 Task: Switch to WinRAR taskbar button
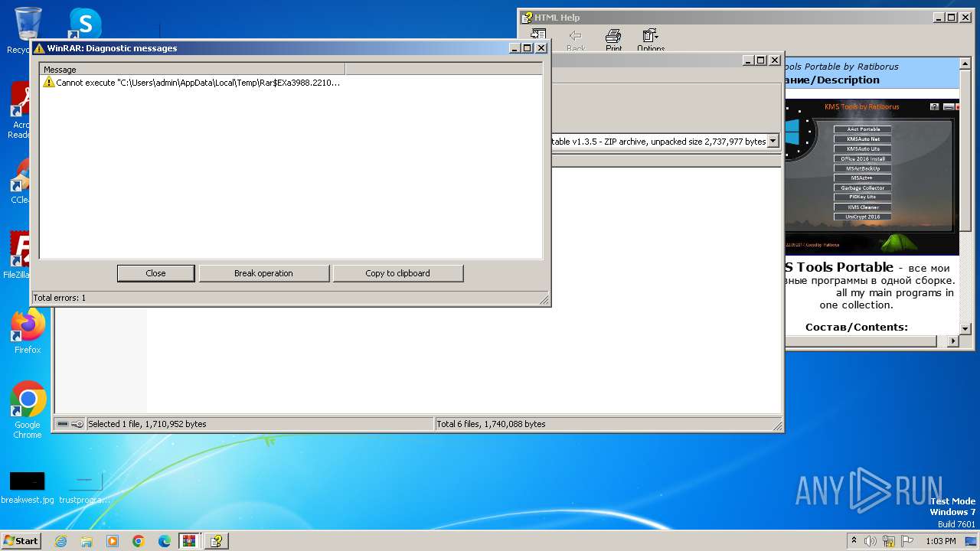[190, 541]
